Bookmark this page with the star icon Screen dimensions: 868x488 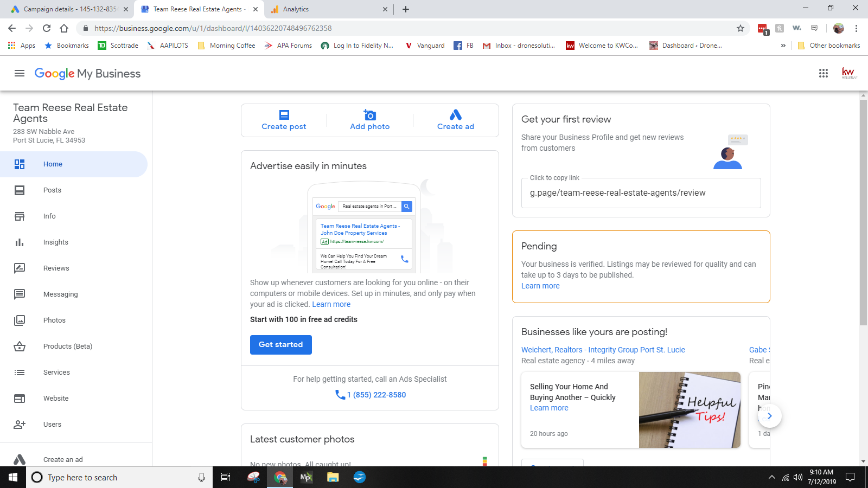(x=740, y=28)
